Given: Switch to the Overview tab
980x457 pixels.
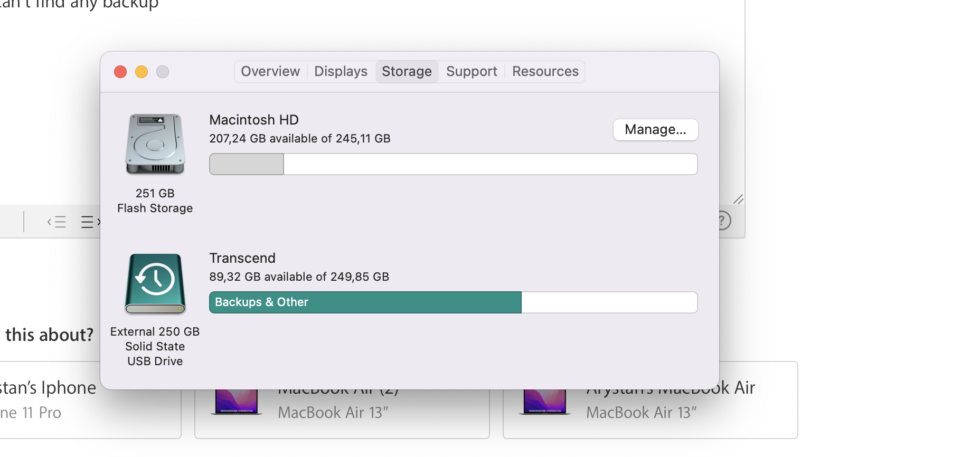Looking at the screenshot, I should (x=270, y=72).
